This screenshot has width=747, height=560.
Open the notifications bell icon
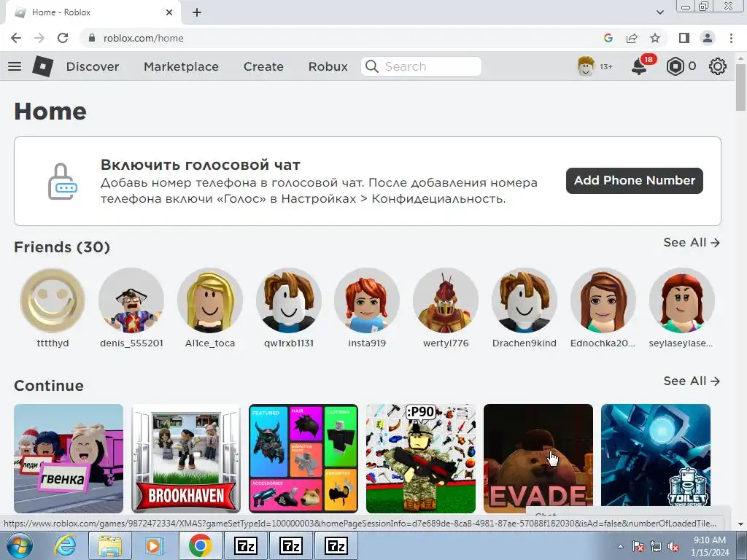click(639, 66)
